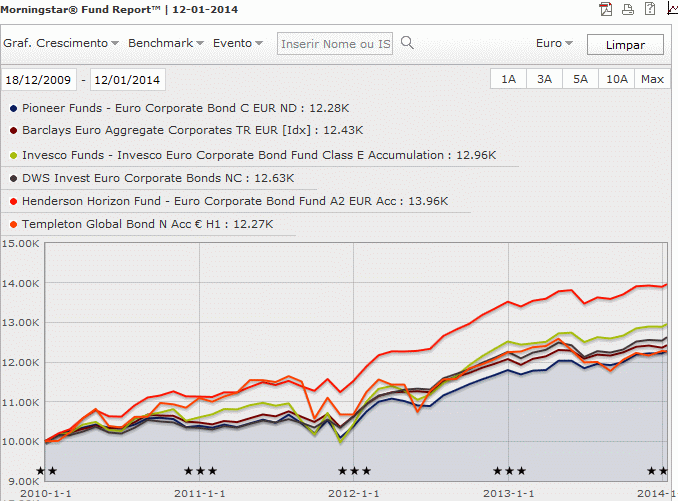Viewport: 678px width, 501px height.
Task: Open the help document icon
Action: tap(650, 9)
